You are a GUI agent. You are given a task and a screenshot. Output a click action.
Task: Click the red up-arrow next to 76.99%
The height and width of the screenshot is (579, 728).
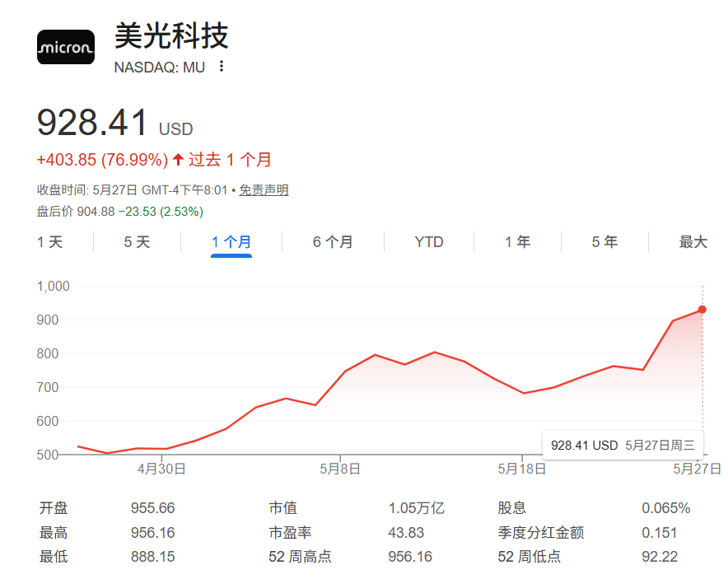pyautogui.click(x=178, y=160)
